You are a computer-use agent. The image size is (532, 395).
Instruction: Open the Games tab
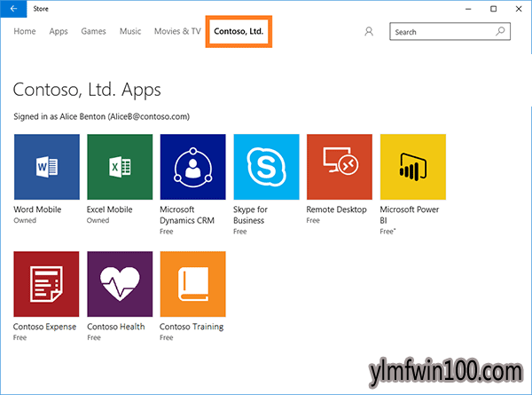pyautogui.click(x=93, y=32)
